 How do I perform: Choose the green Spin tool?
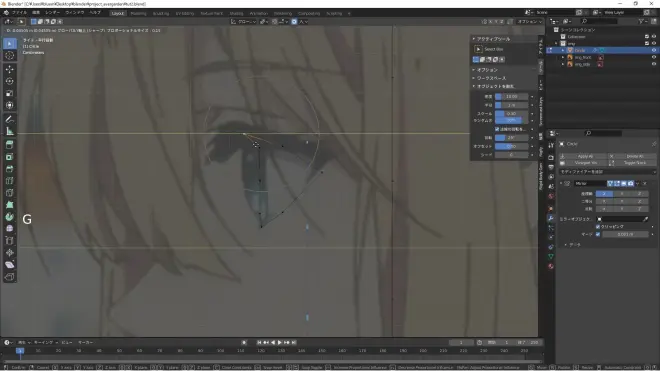click(x=10, y=217)
